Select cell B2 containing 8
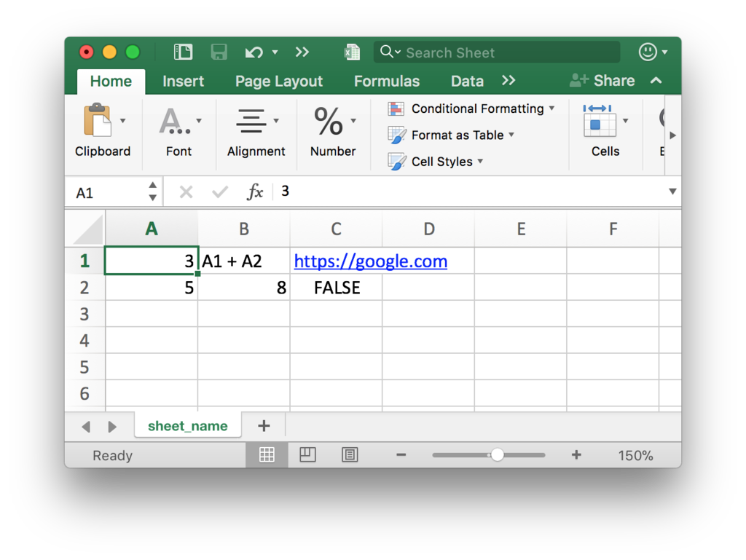Screen dimensions: 746x560 [x=243, y=288]
